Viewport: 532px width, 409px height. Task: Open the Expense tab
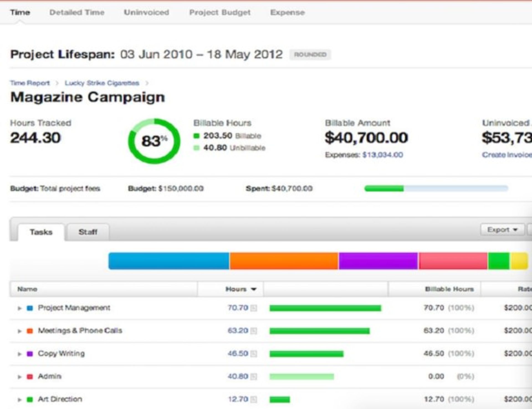pos(287,12)
